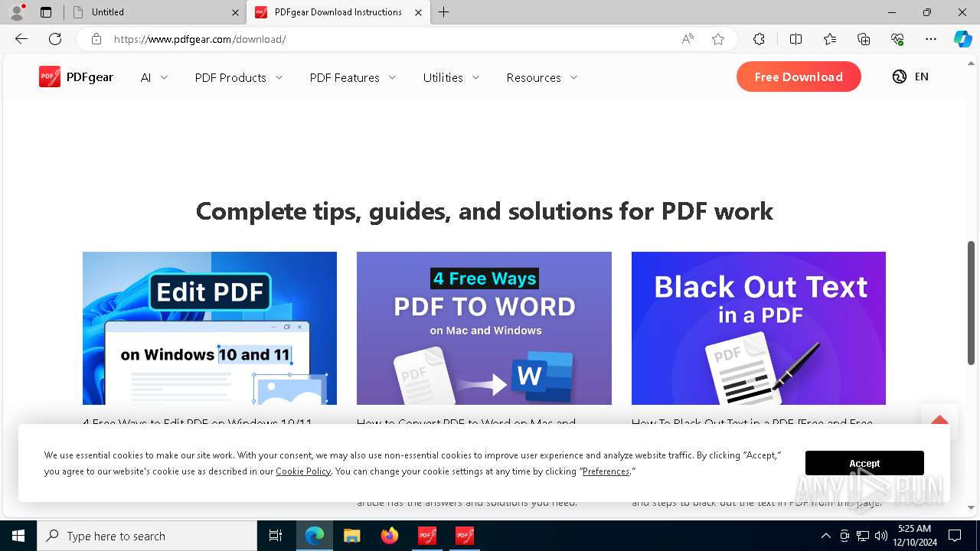Click the PDFgear logo

click(76, 77)
